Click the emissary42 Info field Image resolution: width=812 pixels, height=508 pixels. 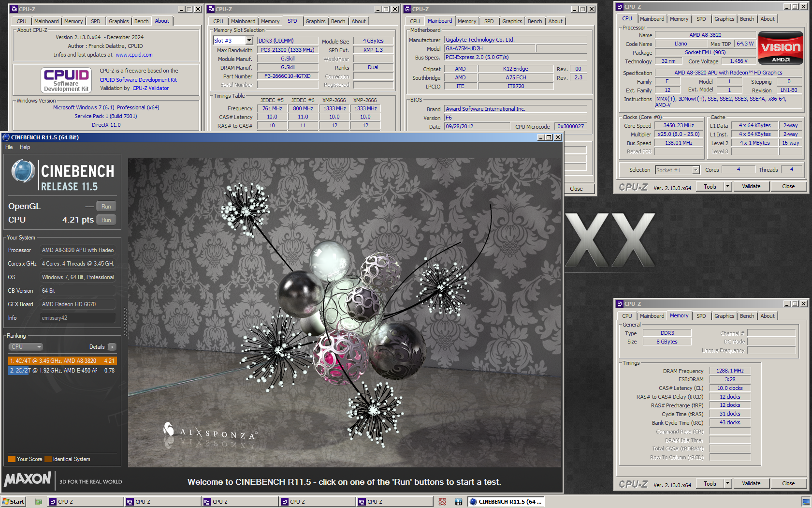click(x=77, y=318)
